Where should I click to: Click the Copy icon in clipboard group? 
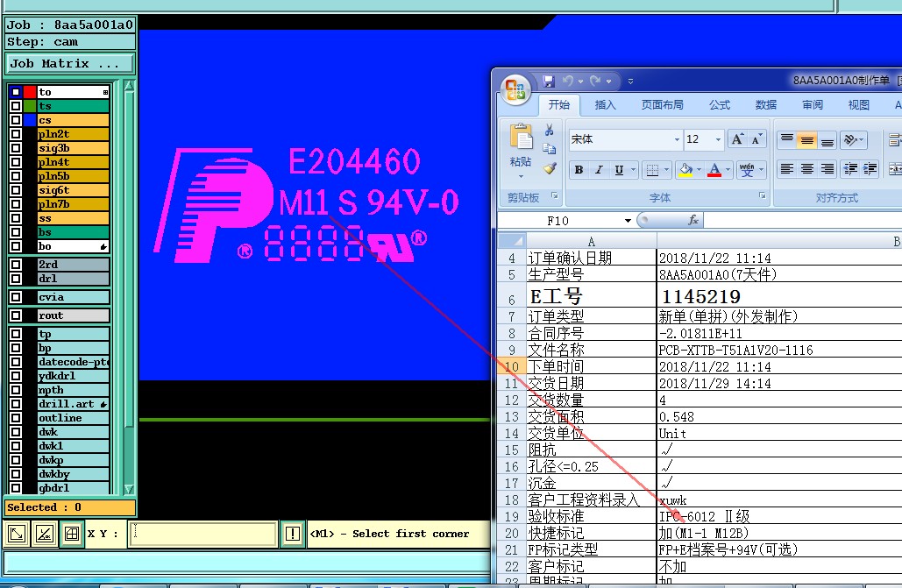click(x=550, y=149)
